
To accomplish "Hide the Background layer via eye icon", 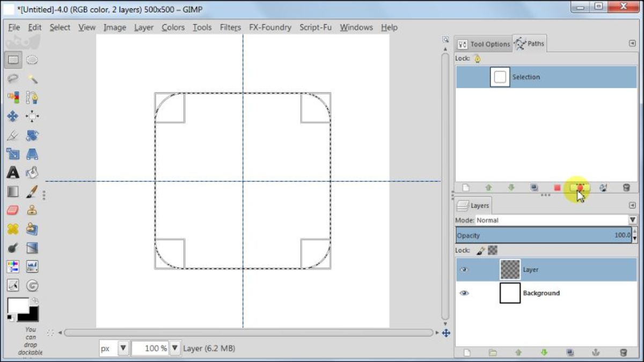I will (x=464, y=293).
